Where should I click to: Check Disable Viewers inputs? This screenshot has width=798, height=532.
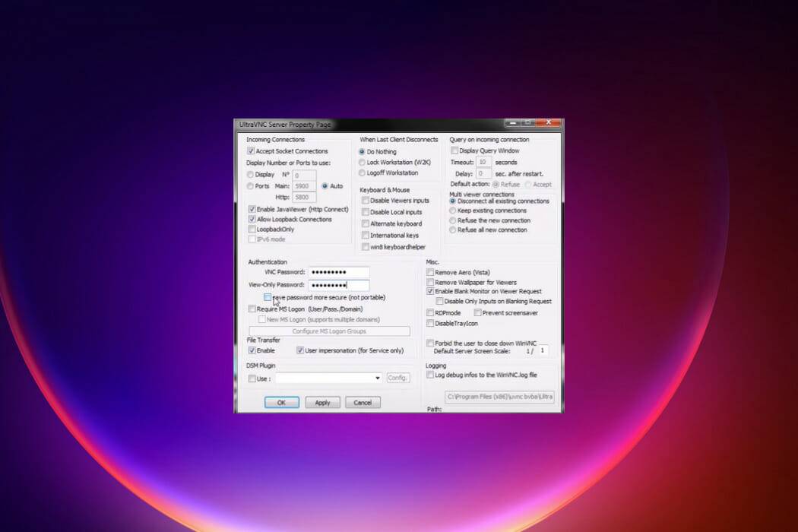pyautogui.click(x=365, y=201)
